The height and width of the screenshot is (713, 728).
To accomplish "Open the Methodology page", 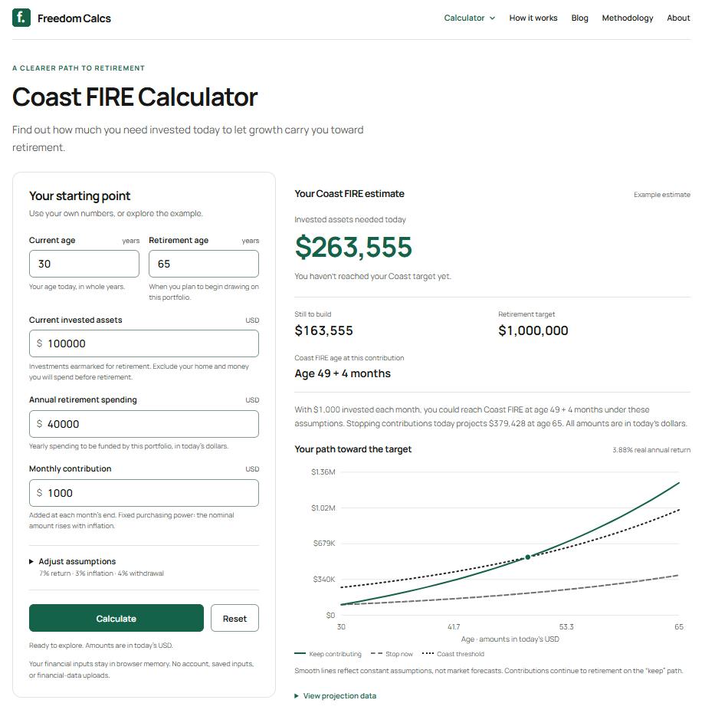I will point(628,18).
